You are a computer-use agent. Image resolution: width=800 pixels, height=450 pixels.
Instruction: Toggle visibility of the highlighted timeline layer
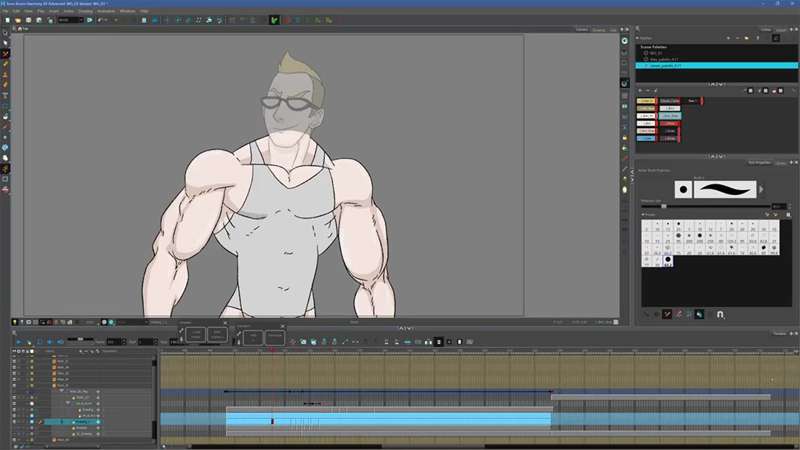[14, 422]
